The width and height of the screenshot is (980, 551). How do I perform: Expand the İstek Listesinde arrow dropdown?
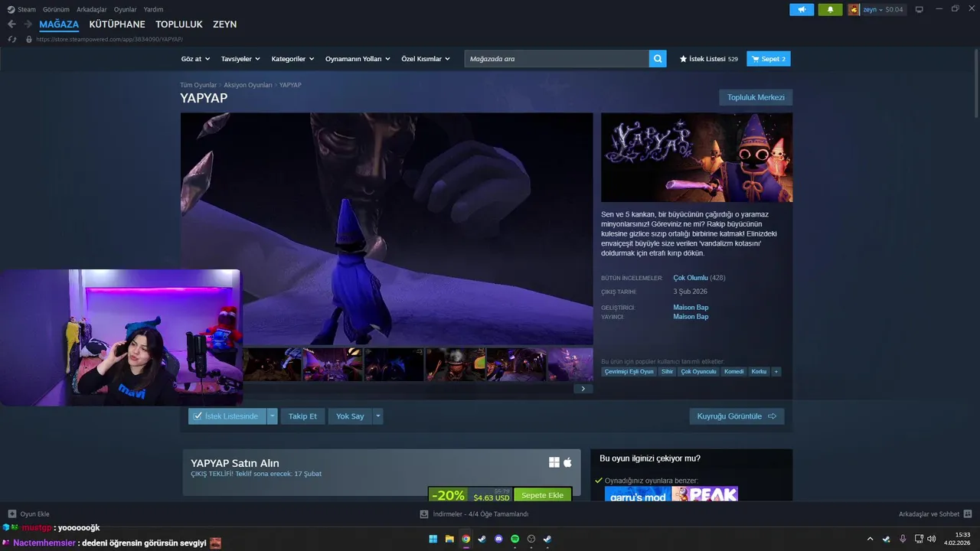coord(272,416)
